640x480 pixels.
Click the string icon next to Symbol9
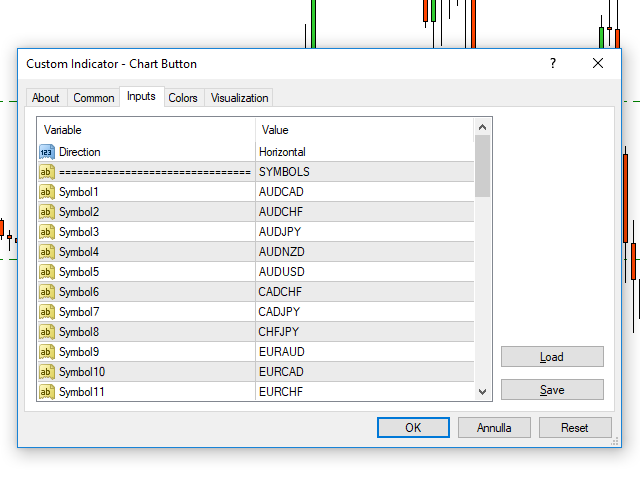pos(47,352)
